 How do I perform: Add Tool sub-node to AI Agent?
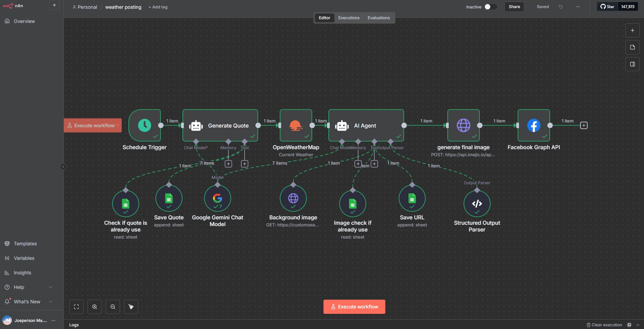[374, 164]
